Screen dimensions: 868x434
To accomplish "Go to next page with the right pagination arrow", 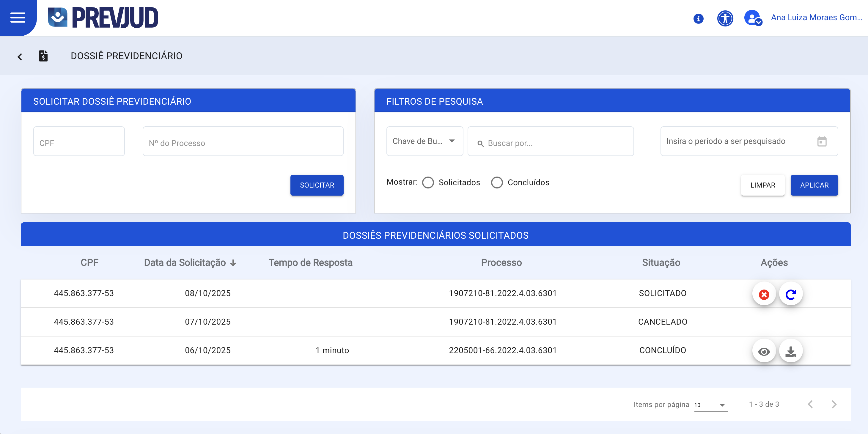I will (x=834, y=404).
